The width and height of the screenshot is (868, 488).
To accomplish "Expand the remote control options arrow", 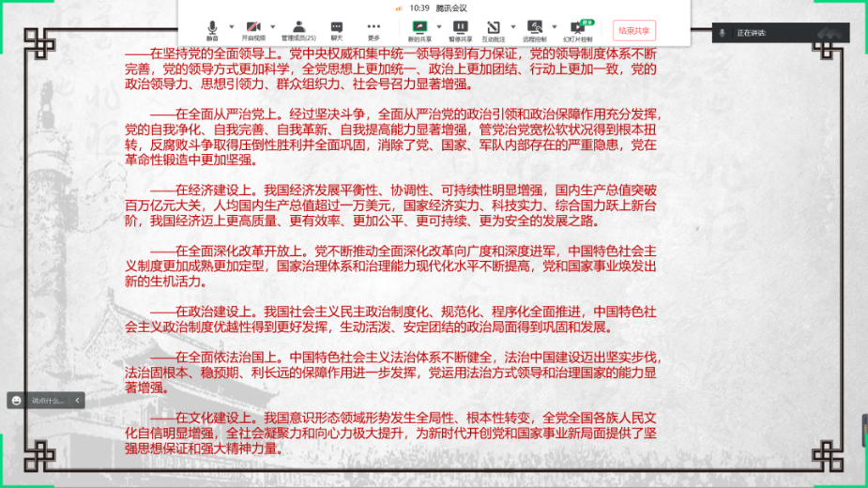I will click(553, 25).
